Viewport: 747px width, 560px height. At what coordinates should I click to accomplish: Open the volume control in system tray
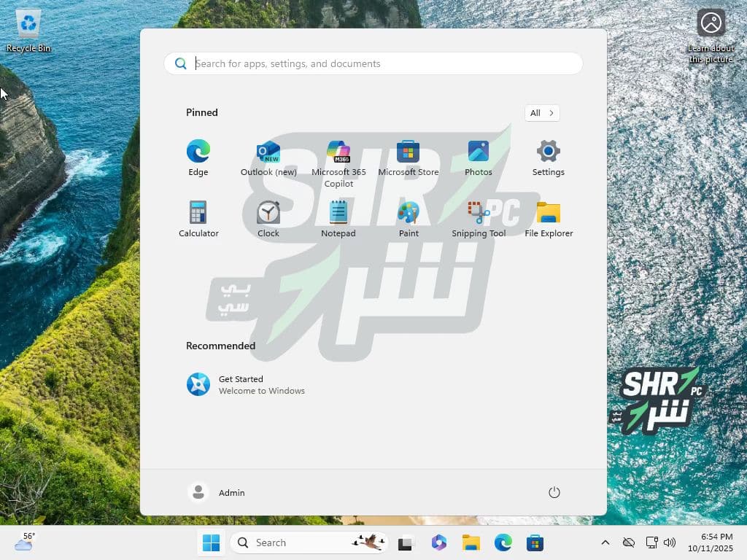pyautogui.click(x=670, y=542)
